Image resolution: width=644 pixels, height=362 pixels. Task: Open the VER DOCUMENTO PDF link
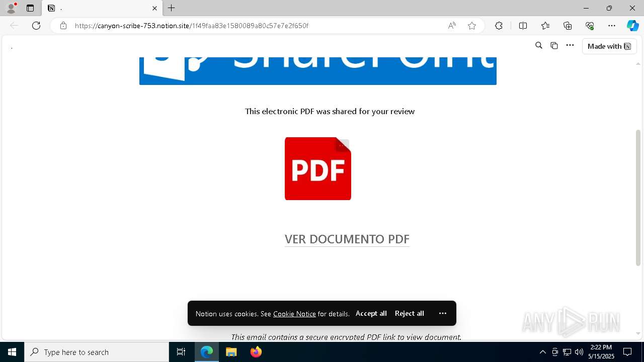click(x=347, y=239)
